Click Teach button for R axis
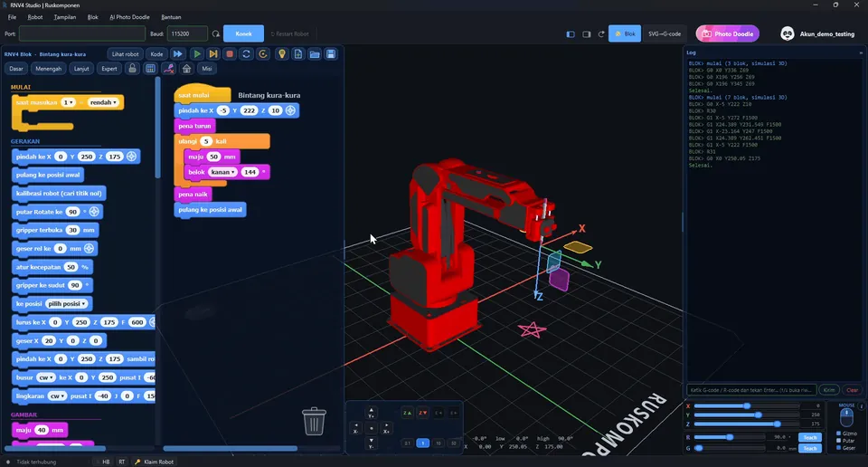Image resolution: width=868 pixels, height=467 pixels. (810, 438)
